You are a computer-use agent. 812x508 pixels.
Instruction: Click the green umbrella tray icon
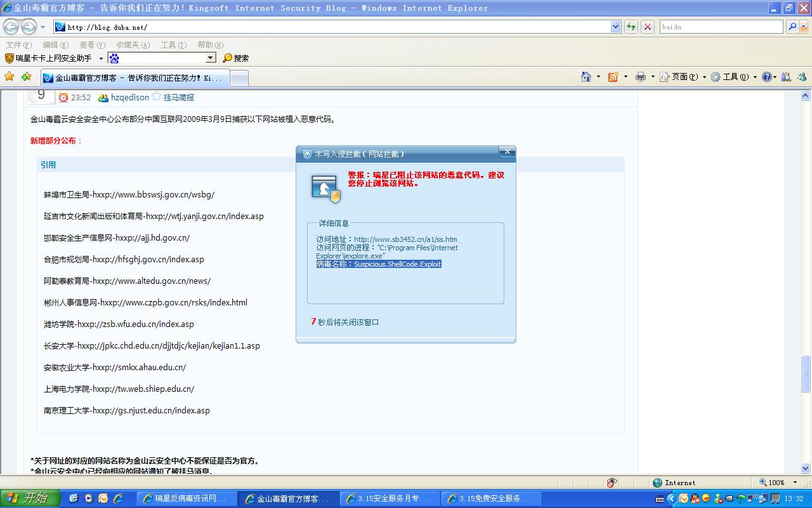click(740, 498)
